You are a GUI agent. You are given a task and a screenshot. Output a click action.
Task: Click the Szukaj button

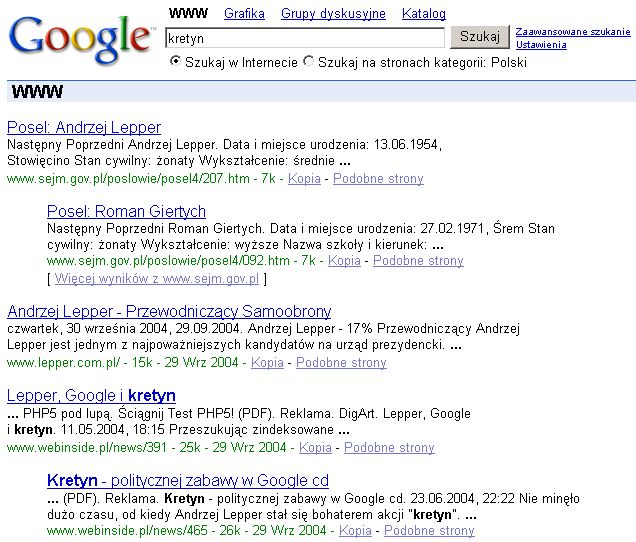coord(480,37)
